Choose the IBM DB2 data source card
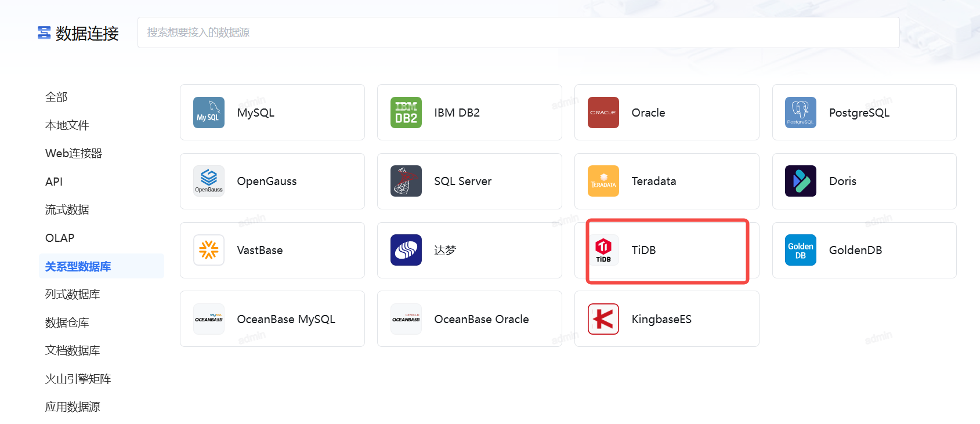Screen dimensions: 980x424 pos(469,113)
